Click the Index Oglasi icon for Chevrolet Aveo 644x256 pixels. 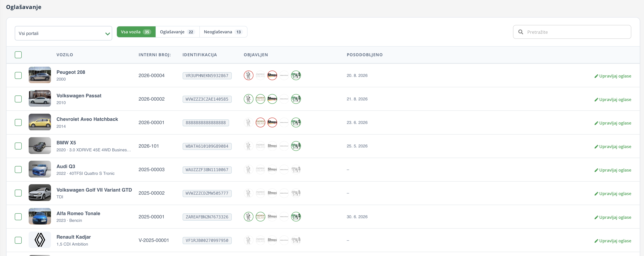pyautogui.click(x=260, y=122)
